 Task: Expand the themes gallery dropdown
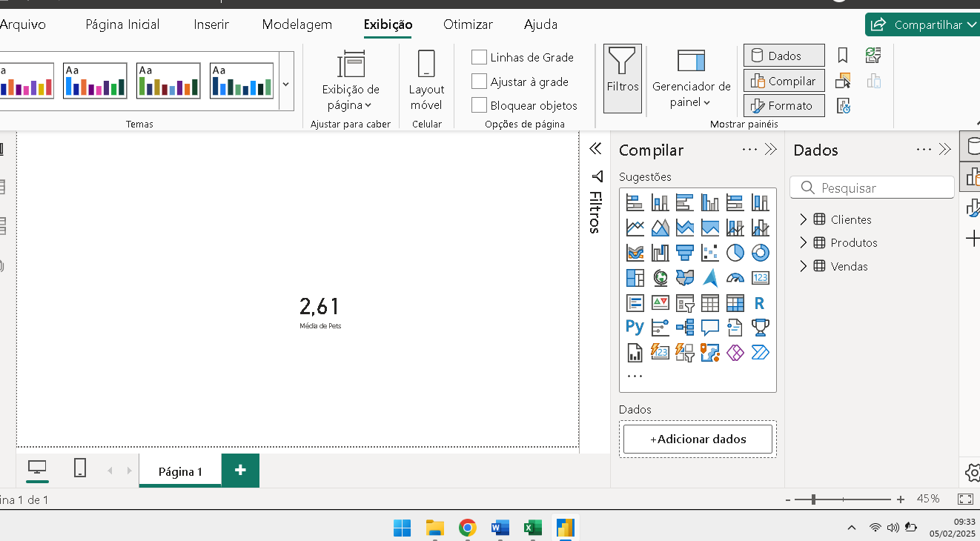point(286,84)
